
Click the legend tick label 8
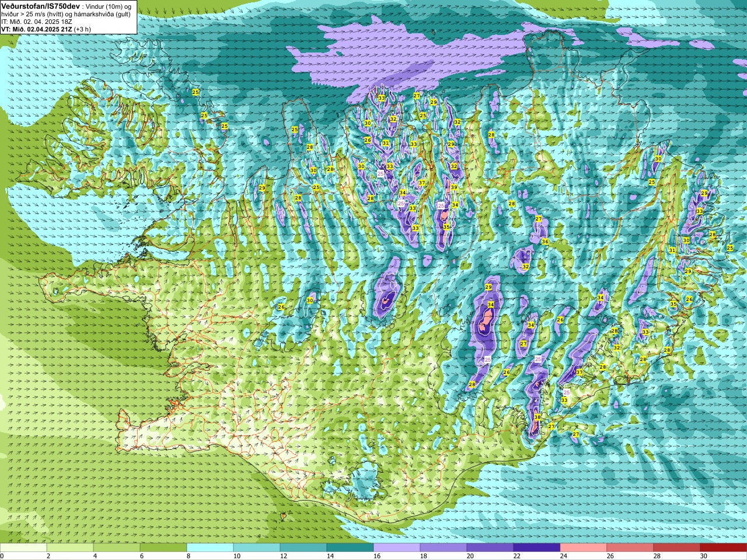click(x=189, y=556)
